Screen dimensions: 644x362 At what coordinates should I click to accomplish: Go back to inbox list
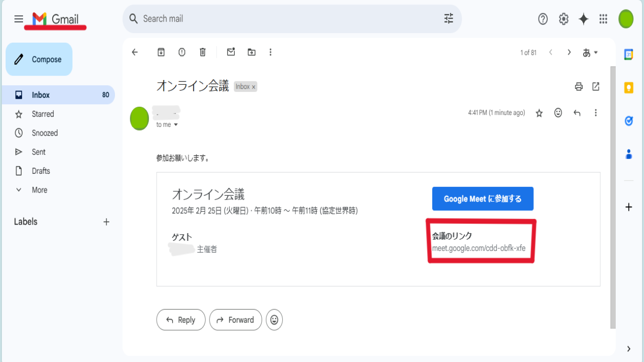tap(135, 52)
